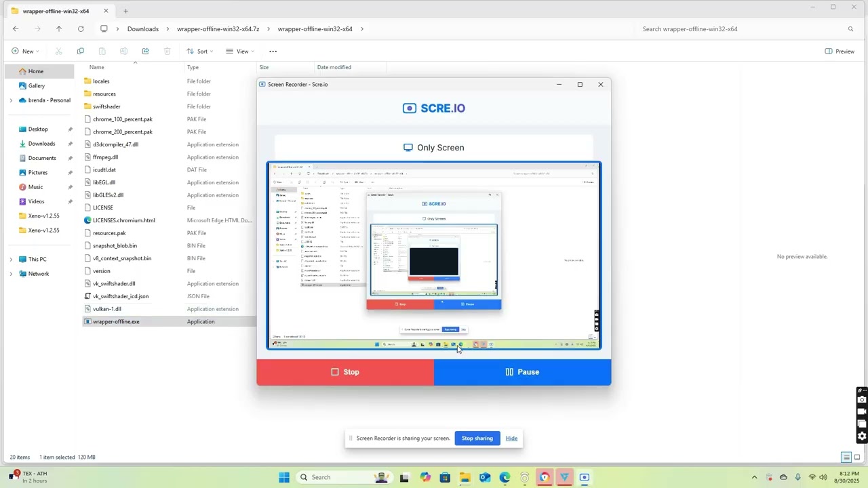Image resolution: width=868 pixels, height=488 pixels.
Task: Open File Explorer from taskbar
Action: pyautogui.click(x=465, y=477)
